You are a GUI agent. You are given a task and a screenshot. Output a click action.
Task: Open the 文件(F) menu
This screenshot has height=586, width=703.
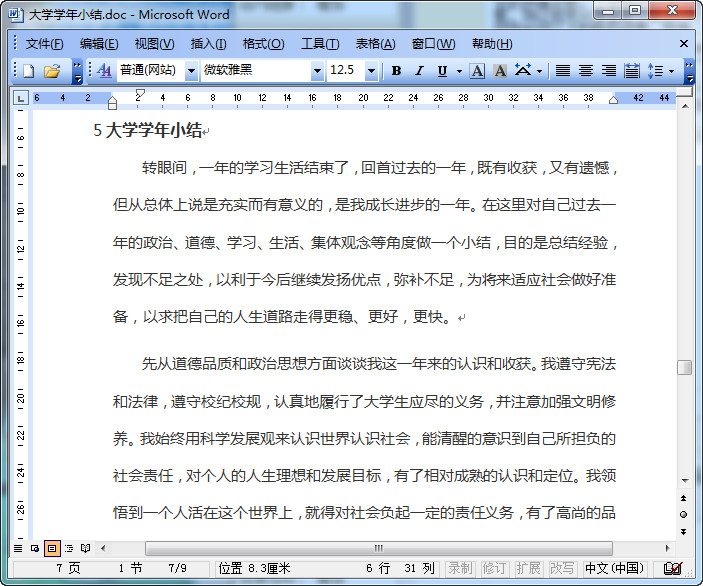click(44, 44)
